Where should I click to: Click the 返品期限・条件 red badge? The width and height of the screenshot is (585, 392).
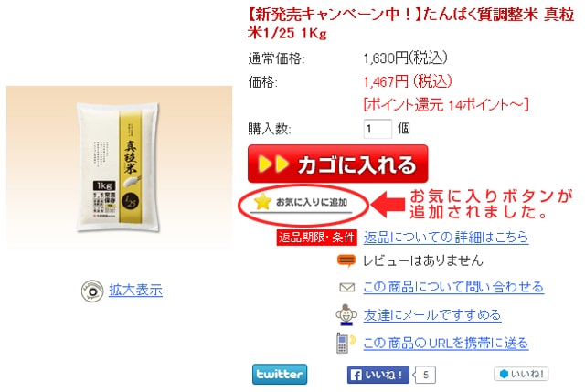[x=317, y=238]
